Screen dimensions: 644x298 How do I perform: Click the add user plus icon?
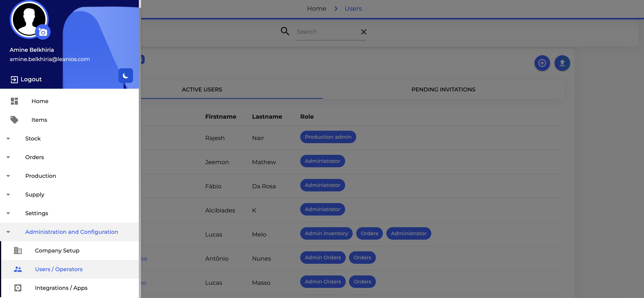(x=542, y=63)
